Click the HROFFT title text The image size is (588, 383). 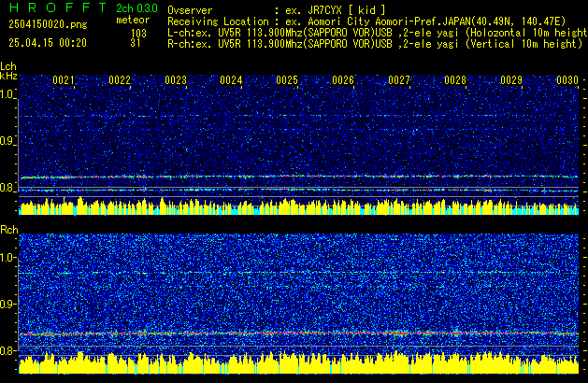click(x=57, y=7)
